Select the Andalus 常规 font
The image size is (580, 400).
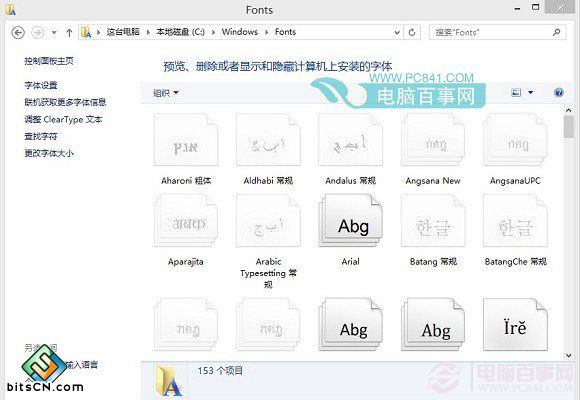coord(350,149)
